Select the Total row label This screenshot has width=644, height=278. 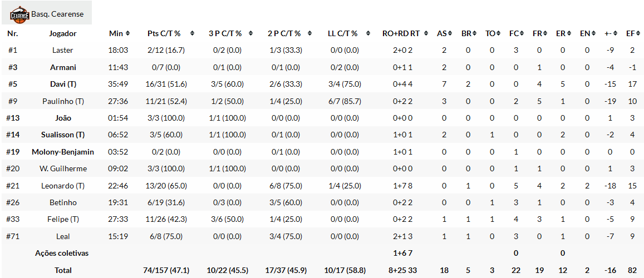point(63,270)
